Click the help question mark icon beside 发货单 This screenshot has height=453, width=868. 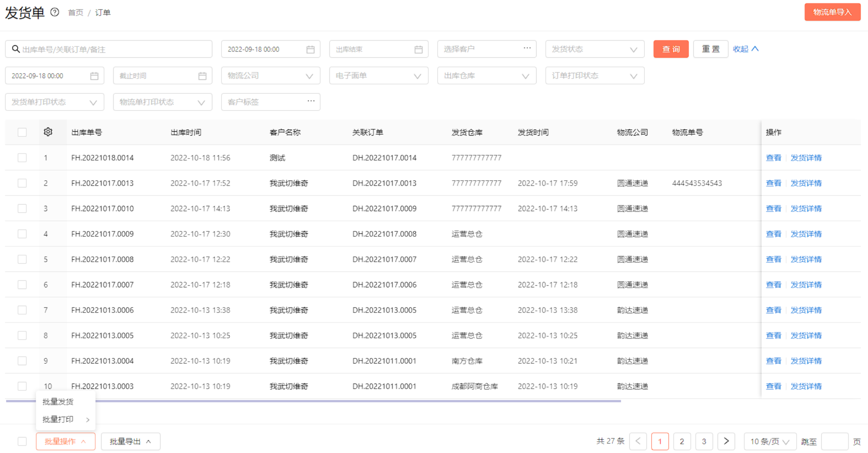pos(55,12)
